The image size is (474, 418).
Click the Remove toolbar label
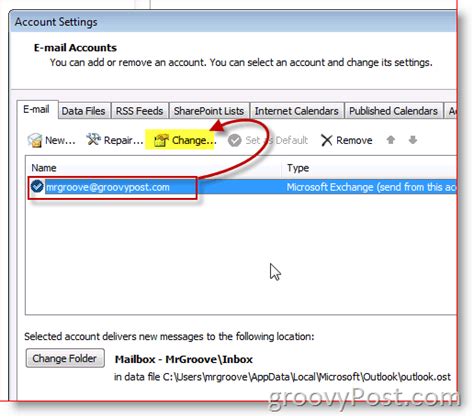(x=354, y=141)
